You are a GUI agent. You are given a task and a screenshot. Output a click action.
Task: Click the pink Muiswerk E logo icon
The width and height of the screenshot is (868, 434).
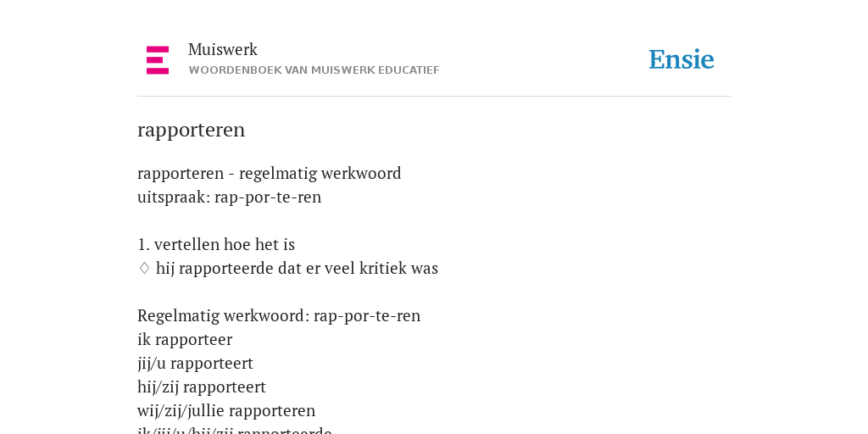point(158,60)
